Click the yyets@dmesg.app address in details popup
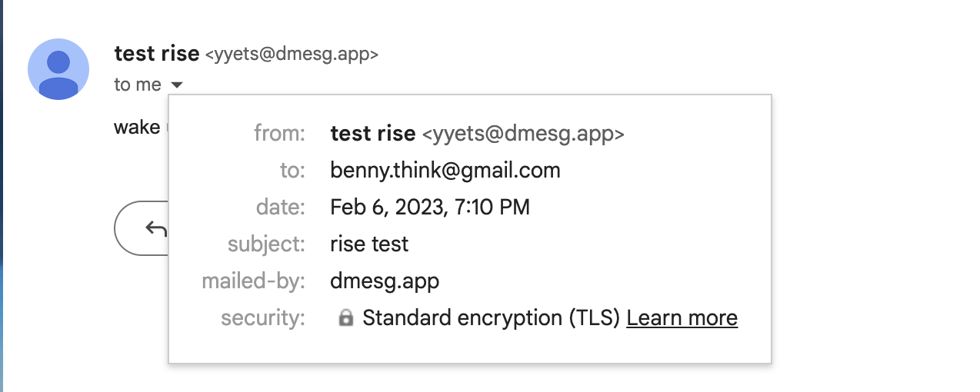This screenshot has height=392, width=980. pos(523,134)
